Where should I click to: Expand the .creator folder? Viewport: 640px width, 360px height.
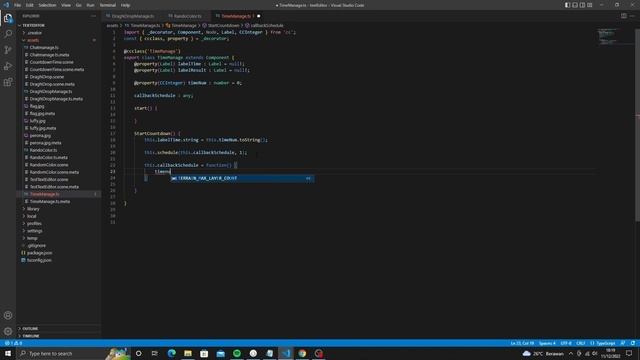point(59,33)
